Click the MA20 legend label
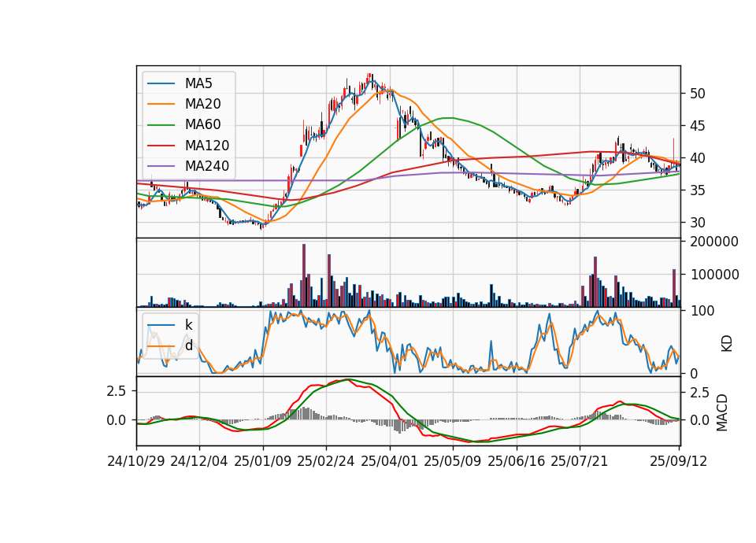The width and height of the screenshot is (756, 543). tap(202, 104)
